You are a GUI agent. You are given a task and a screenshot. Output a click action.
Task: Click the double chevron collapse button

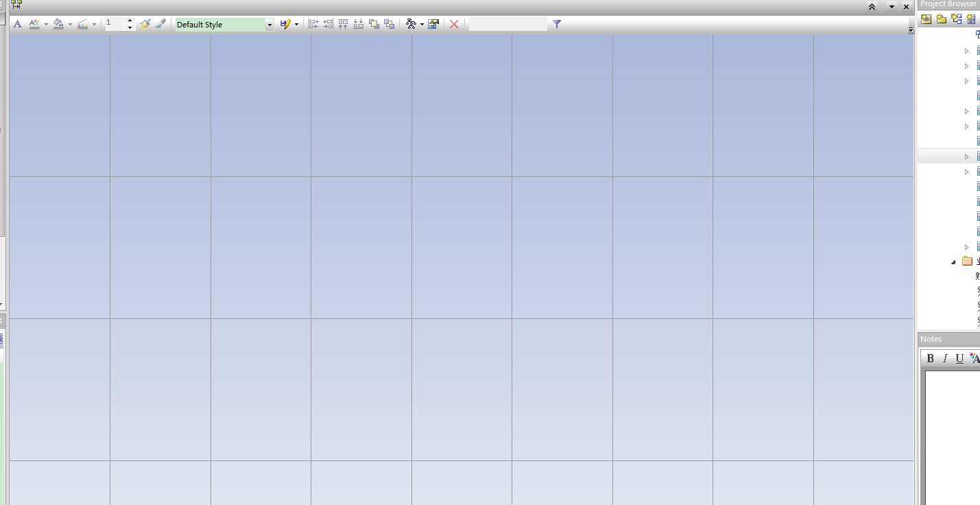click(x=872, y=7)
